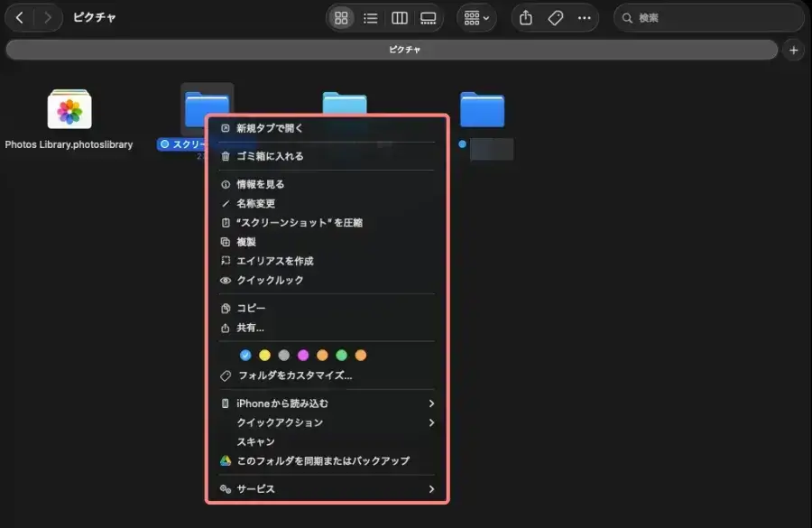Navigate back with the back arrow

20,16
